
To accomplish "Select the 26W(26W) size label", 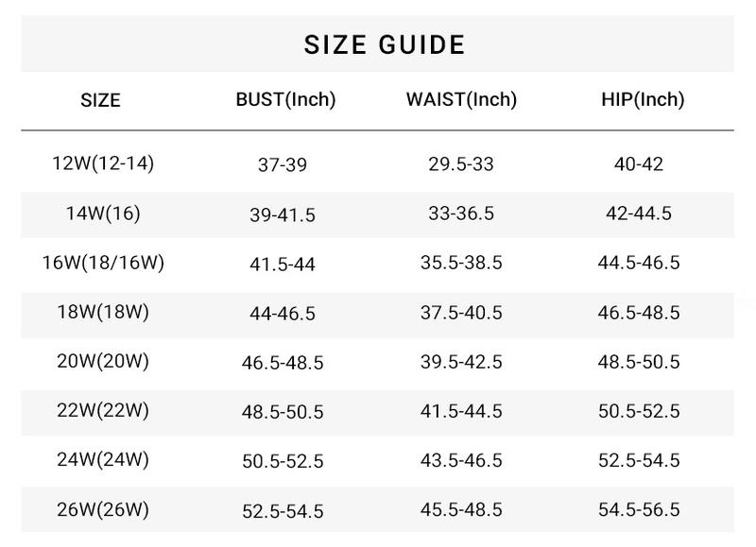I will click(x=103, y=510).
